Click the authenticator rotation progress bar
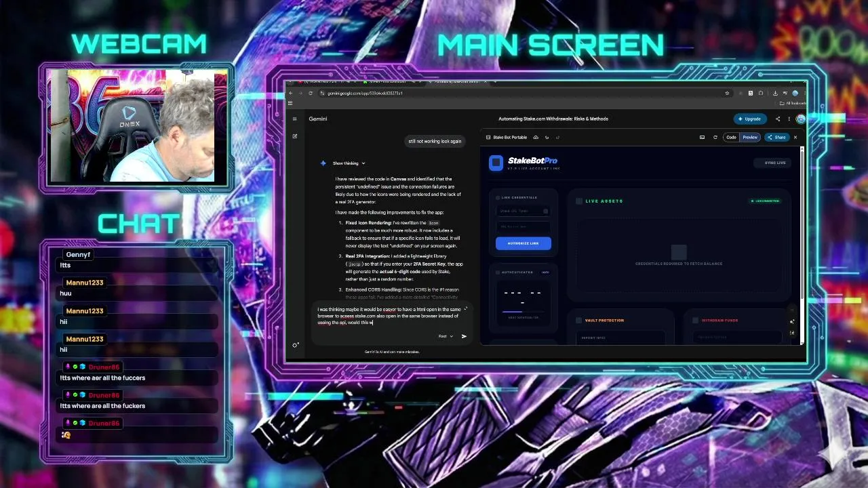 (523, 312)
